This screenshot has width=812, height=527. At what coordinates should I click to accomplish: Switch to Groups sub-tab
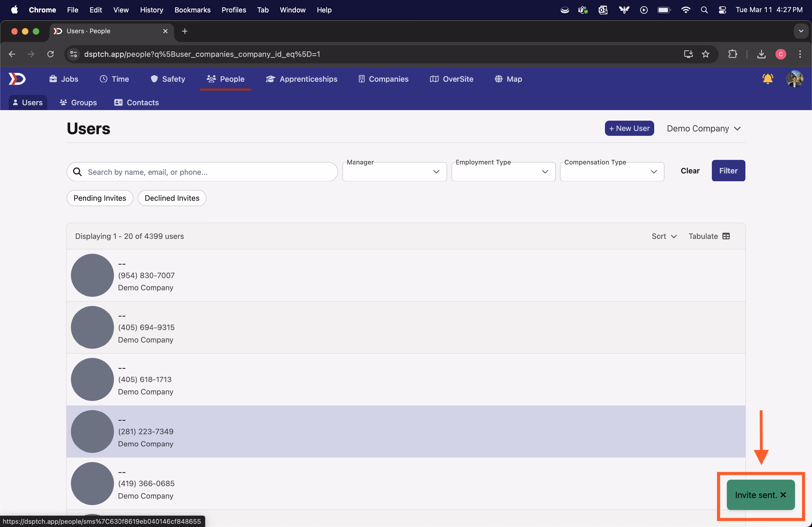coord(78,102)
